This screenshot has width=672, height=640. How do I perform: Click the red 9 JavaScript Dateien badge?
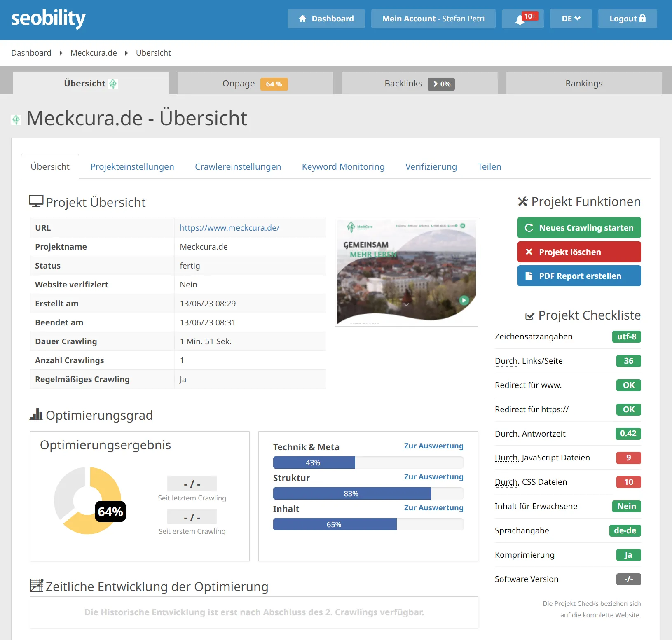click(x=629, y=458)
